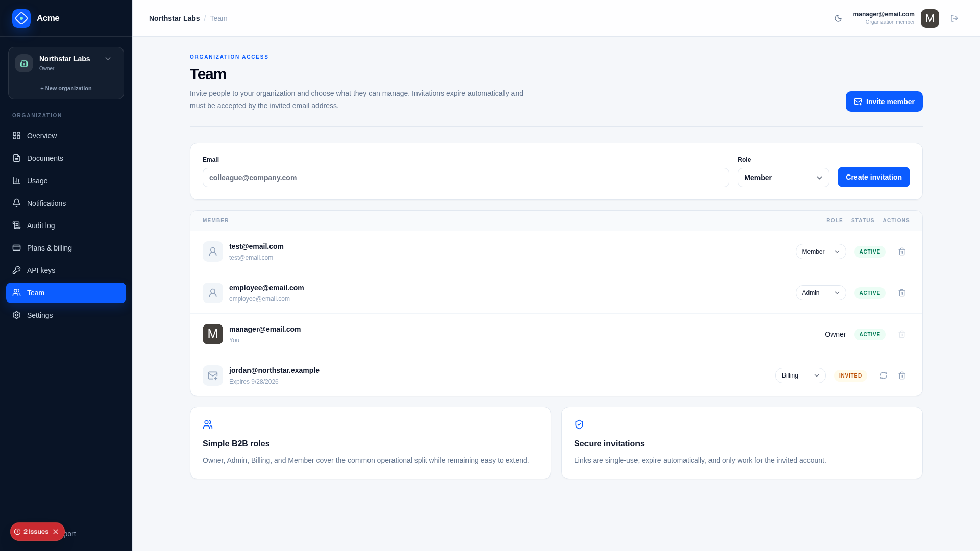The width and height of the screenshot is (980, 551).
Task: Click the Simple B2B roles users icon
Action: [x=208, y=424]
